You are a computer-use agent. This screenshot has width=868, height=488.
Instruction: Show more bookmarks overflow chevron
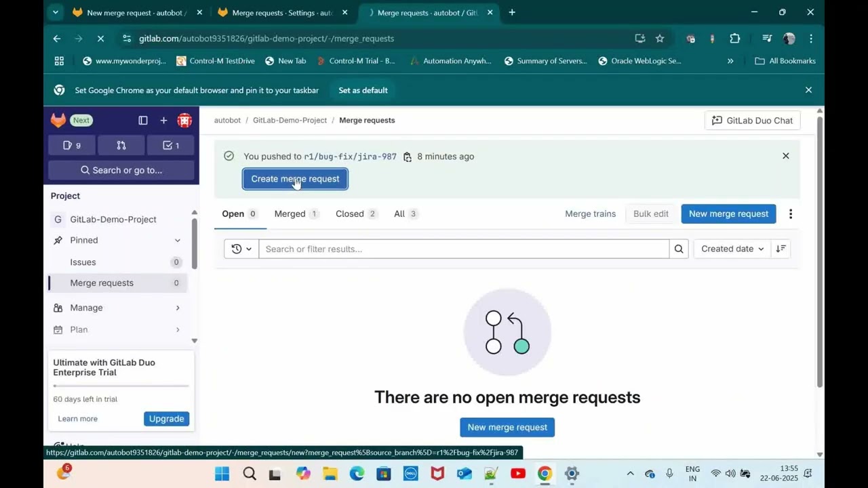pyautogui.click(x=730, y=61)
